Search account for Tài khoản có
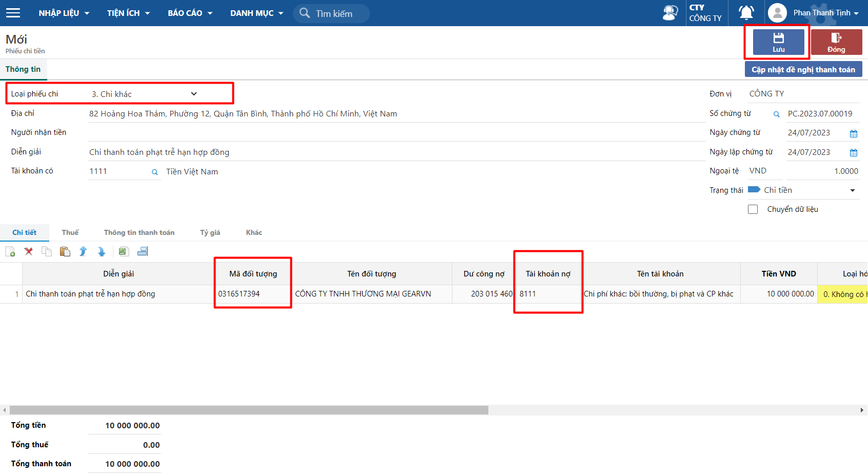This screenshot has height=476, width=868. click(x=154, y=172)
